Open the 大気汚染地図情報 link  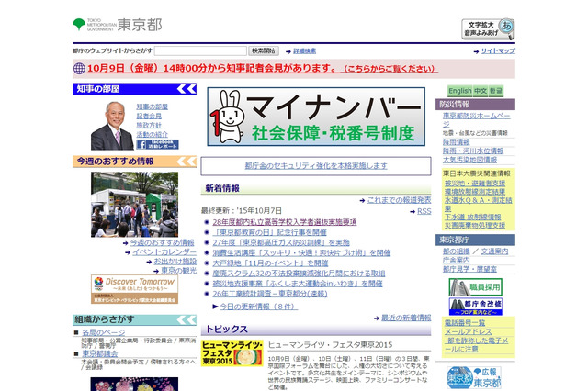coord(469,160)
